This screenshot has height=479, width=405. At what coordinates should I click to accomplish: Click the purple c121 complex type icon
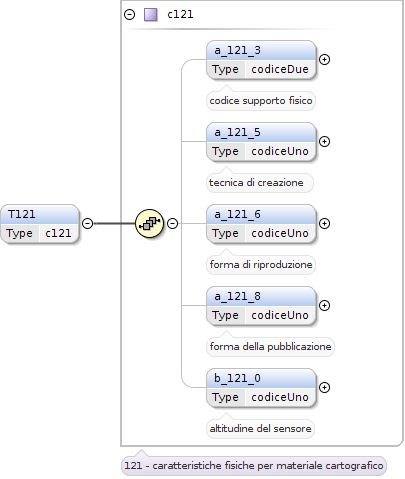click(x=151, y=15)
